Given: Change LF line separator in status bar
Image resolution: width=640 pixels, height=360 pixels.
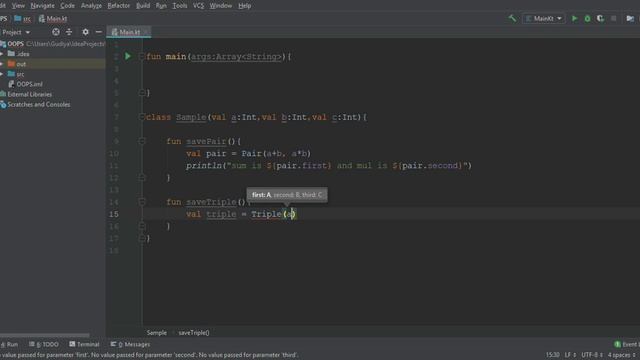Looking at the screenshot, I should (x=570, y=355).
